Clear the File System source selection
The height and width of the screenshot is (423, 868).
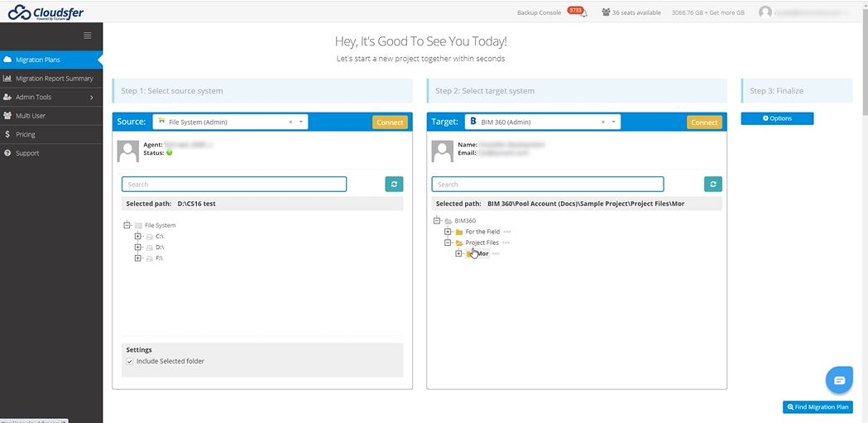coord(290,123)
